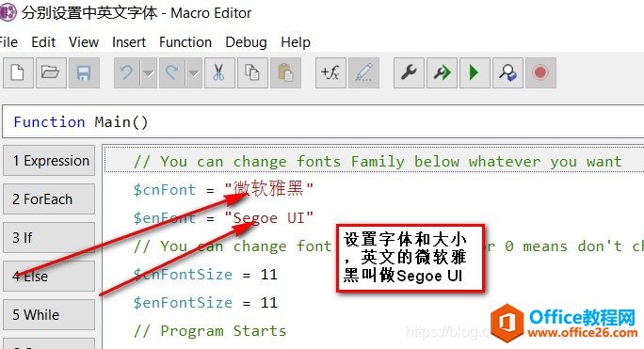Viewport: 644px width, 349px height.
Task: Insert a While statement
Action: [49, 315]
